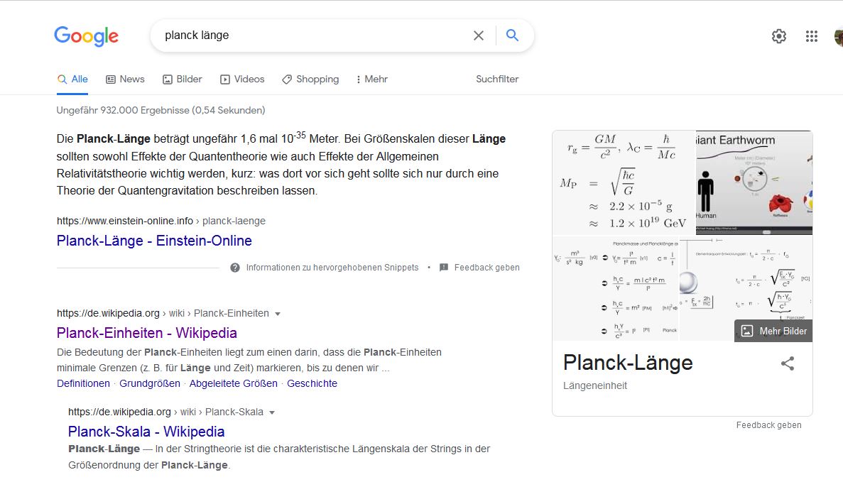Click into the search input field
Image resolution: width=843 pixels, height=504 pixels.
(312, 35)
